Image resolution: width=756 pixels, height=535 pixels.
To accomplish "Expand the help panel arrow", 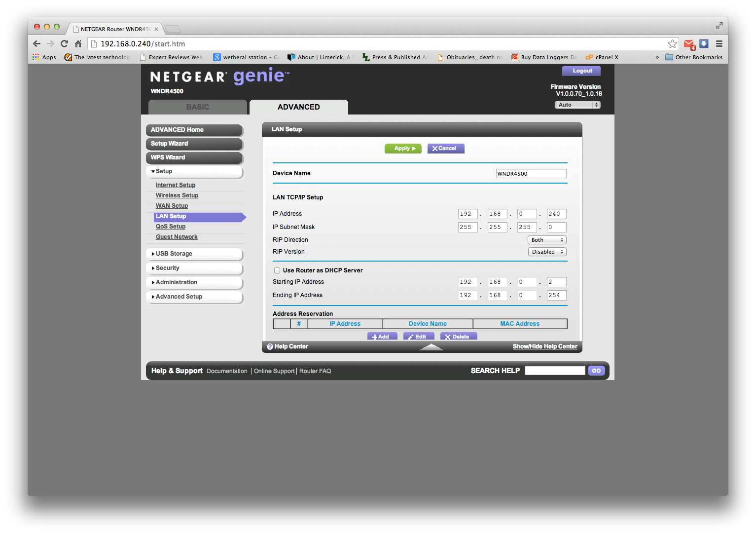I will pos(431,347).
